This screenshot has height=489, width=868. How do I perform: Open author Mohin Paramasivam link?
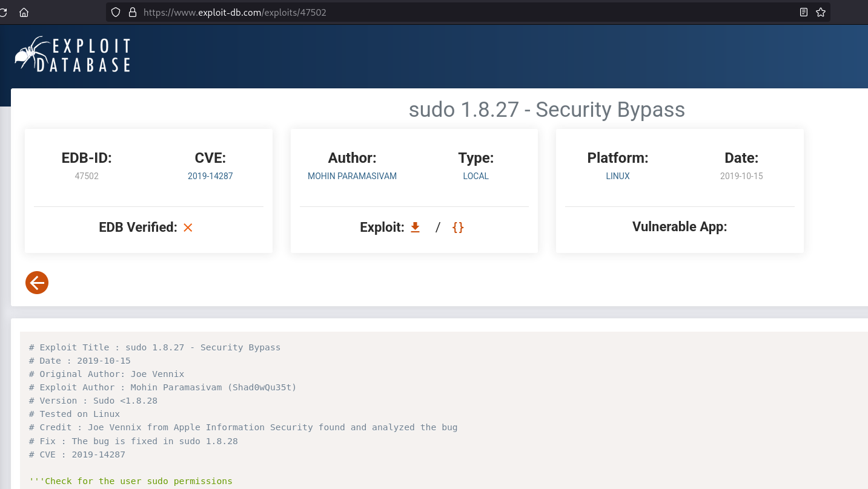(352, 176)
